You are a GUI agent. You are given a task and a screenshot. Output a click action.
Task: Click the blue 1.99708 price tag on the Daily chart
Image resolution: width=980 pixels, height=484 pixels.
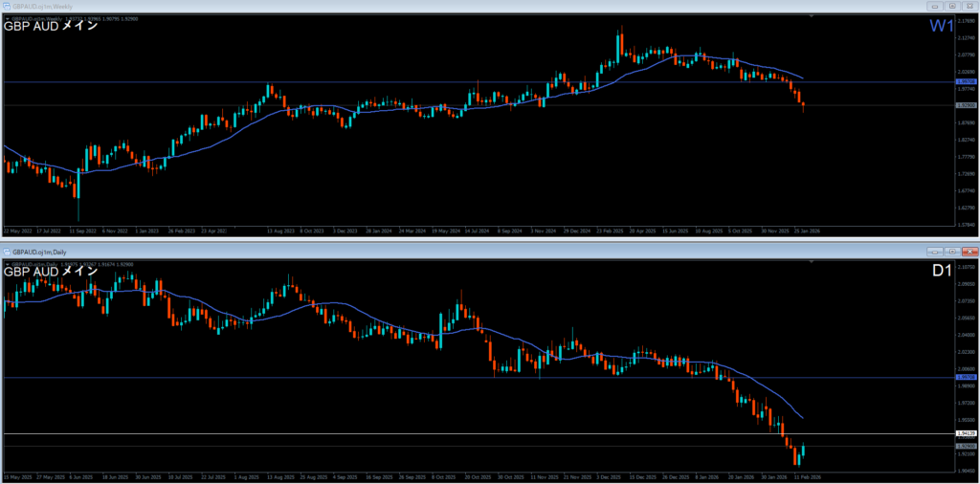point(965,378)
